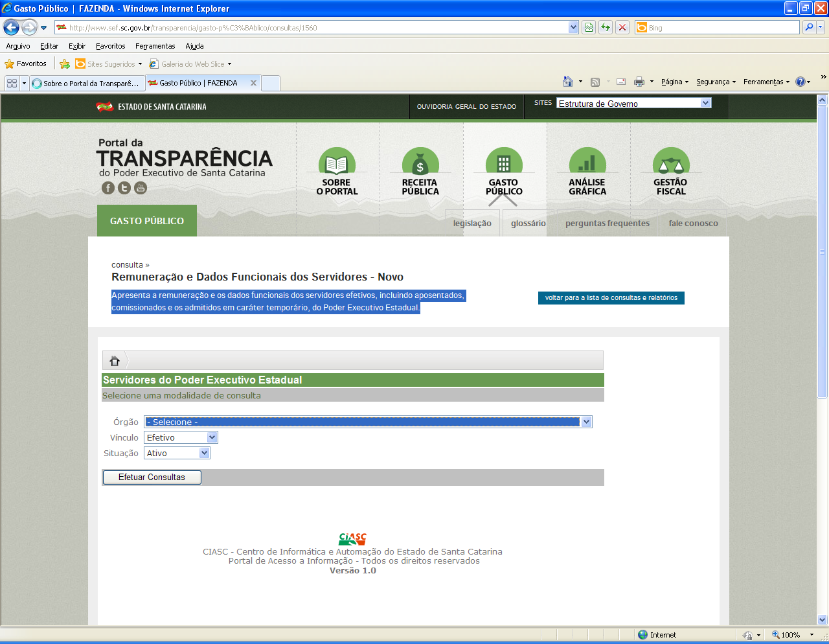
Task: Open the portal's YouTube icon
Action: click(141, 188)
